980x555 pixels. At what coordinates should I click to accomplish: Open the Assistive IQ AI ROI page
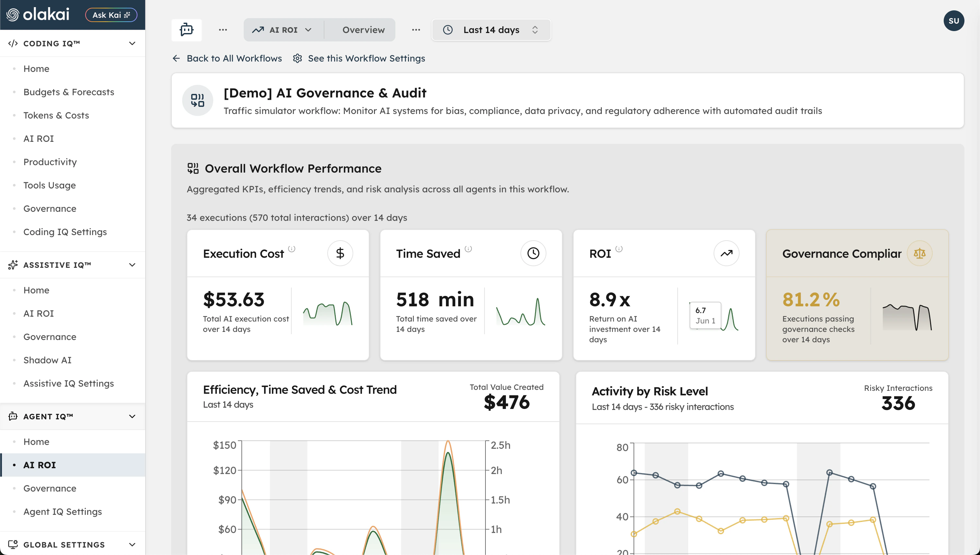(39, 313)
